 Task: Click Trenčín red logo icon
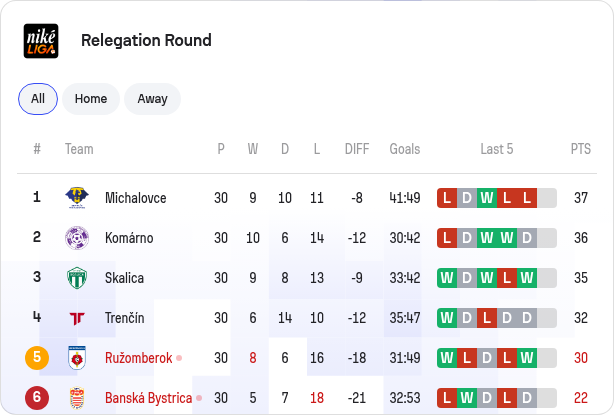(77, 318)
